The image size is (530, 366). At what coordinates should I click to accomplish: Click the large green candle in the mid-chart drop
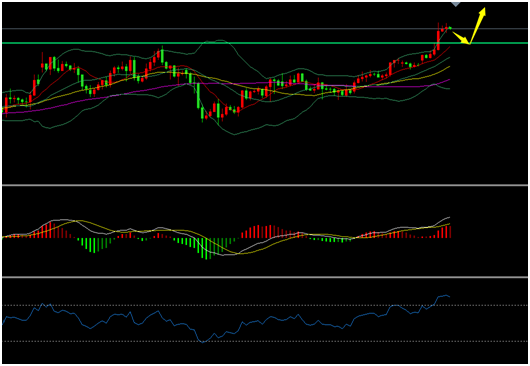(198, 96)
